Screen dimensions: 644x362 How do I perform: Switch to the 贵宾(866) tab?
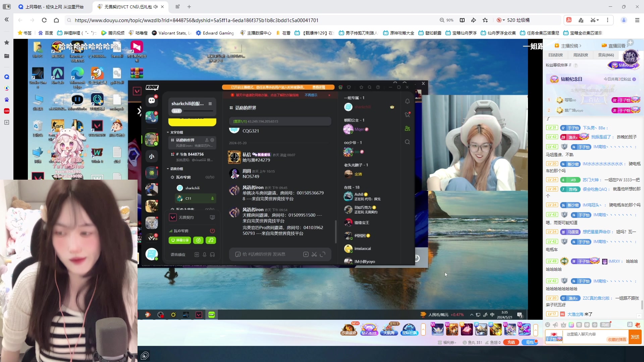pos(606,55)
